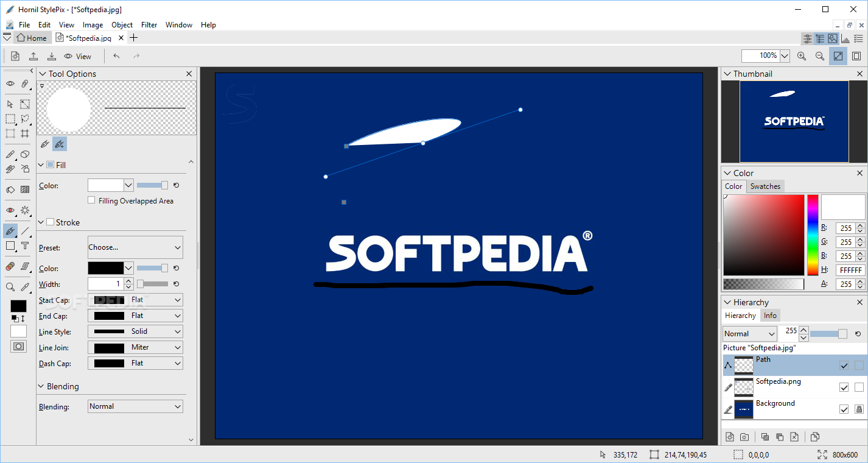Viewport: 868px width, 463px height.
Task: Open the fill Color swatch dropdown
Action: click(x=128, y=185)
